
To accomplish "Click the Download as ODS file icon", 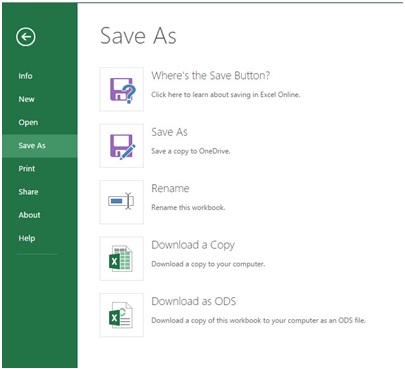I will point(122,315).
